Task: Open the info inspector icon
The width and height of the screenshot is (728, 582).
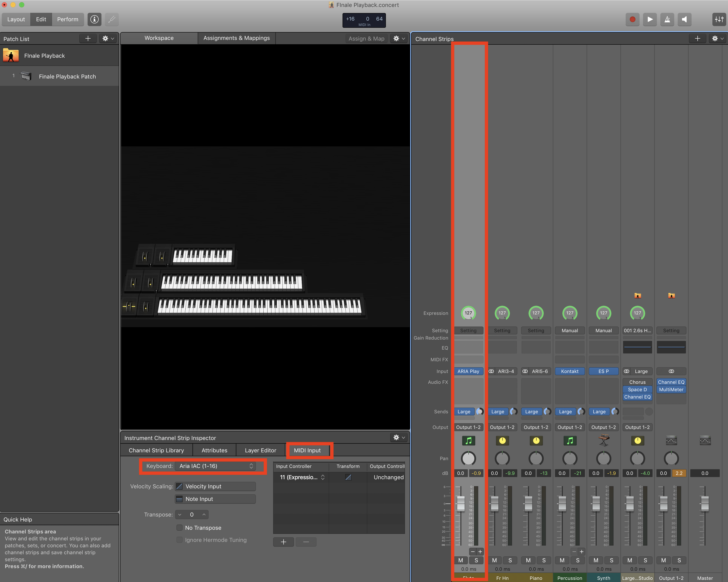Action: pyautogui.click(x=95, y=19)
